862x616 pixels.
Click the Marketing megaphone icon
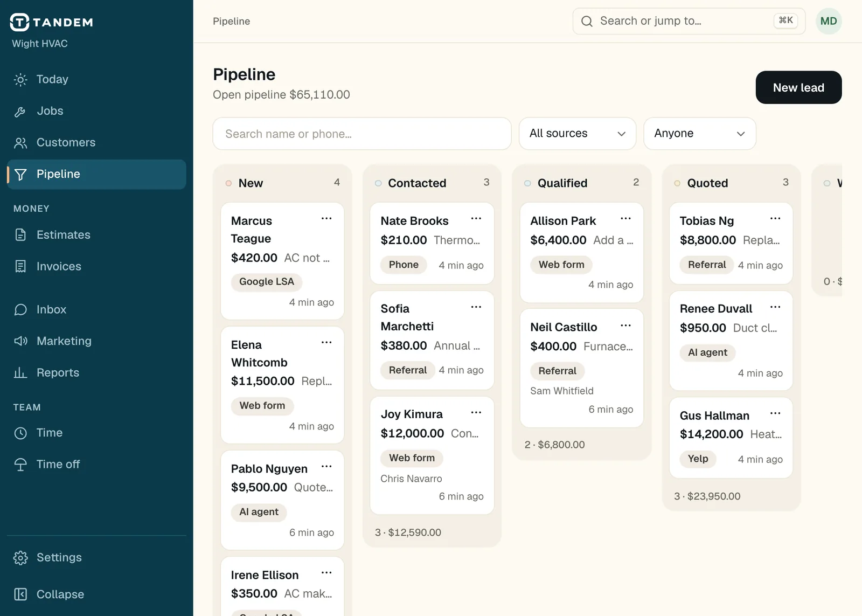click(20, 341)
